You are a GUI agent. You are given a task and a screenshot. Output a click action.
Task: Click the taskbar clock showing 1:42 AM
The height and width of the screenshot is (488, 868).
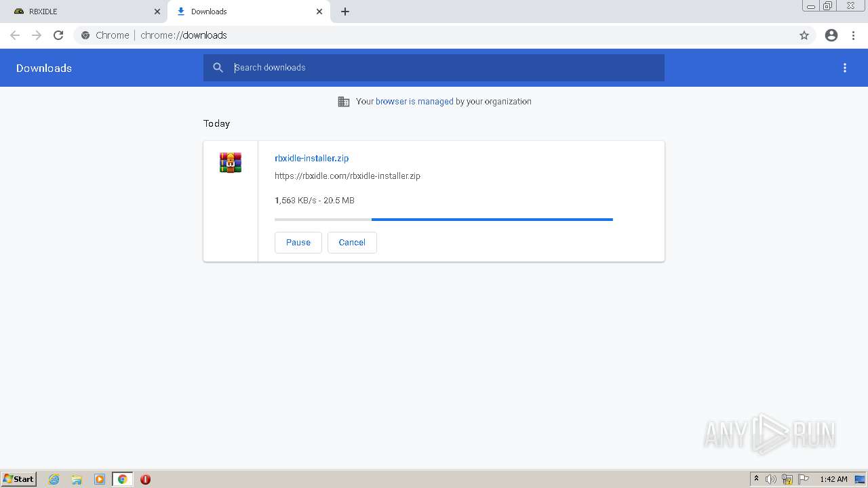(x=833, y=479)
